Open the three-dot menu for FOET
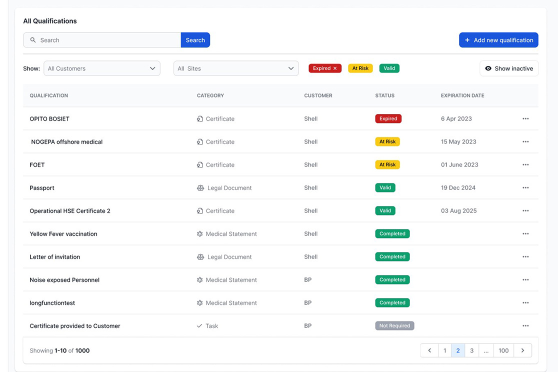 tap(525, 164)
